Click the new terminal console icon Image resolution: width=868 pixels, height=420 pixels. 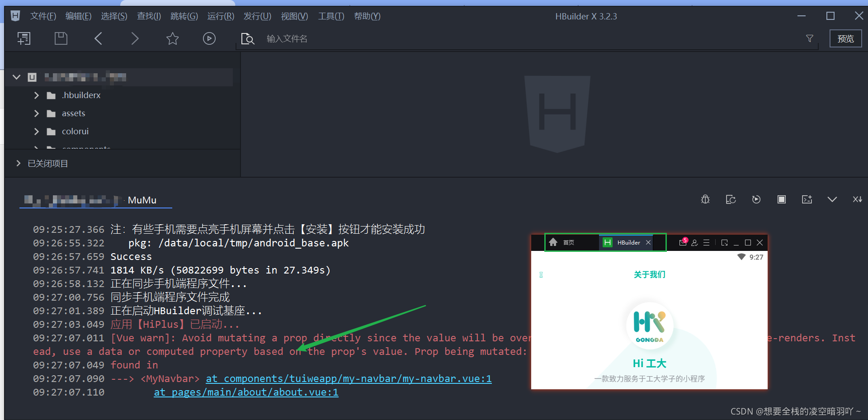pyautogui.click(x=807, y=199)
